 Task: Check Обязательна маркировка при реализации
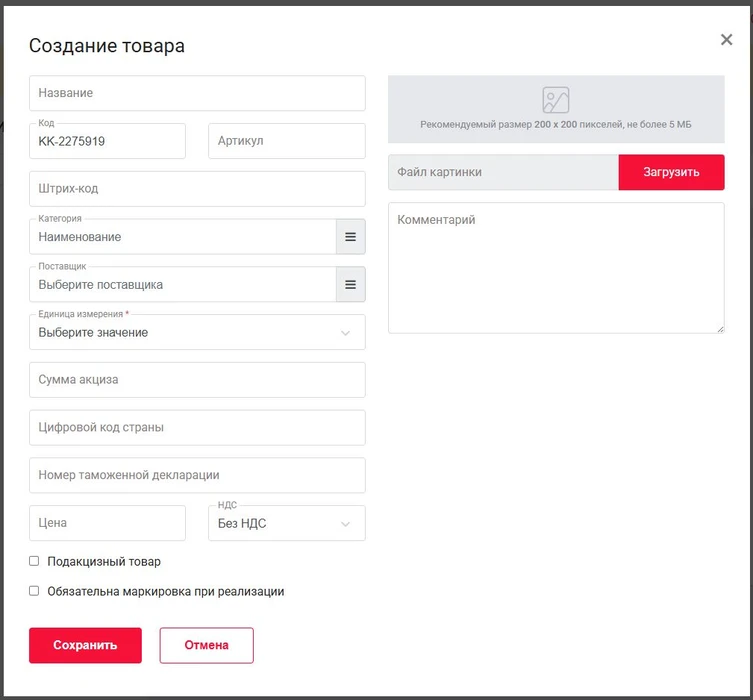[35, 592]
